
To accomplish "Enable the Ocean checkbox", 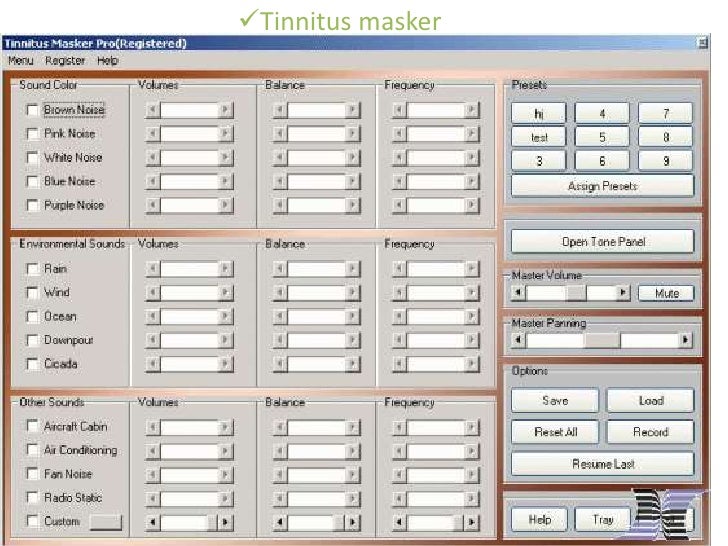I will coord(32,317).
